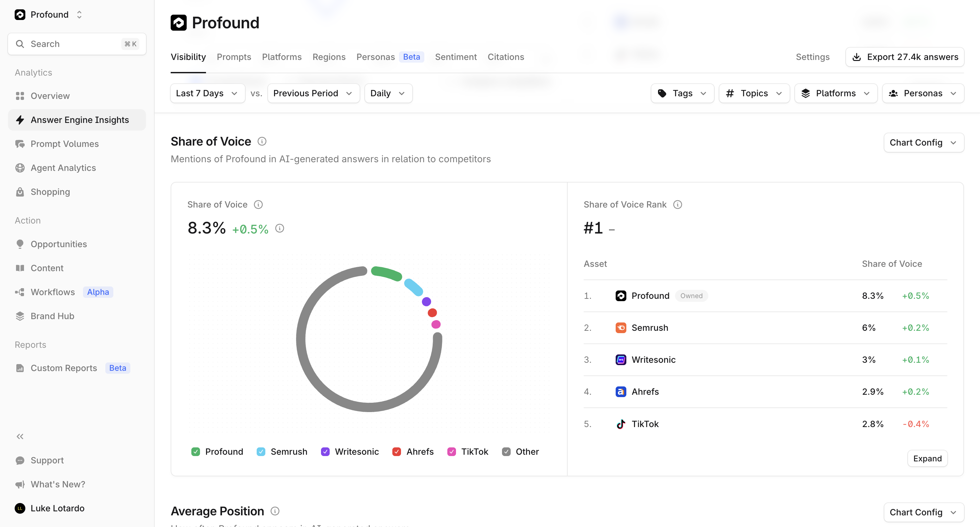Click the purple Writesonic dot on the donut
The width and height of the screenshot is (980, 527).
pyautogui.click(x=426, y=301)
